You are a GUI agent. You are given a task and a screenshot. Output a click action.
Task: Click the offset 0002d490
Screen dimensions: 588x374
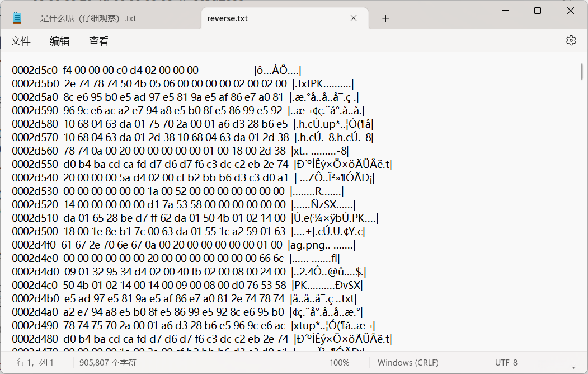(x=35, y=326)
